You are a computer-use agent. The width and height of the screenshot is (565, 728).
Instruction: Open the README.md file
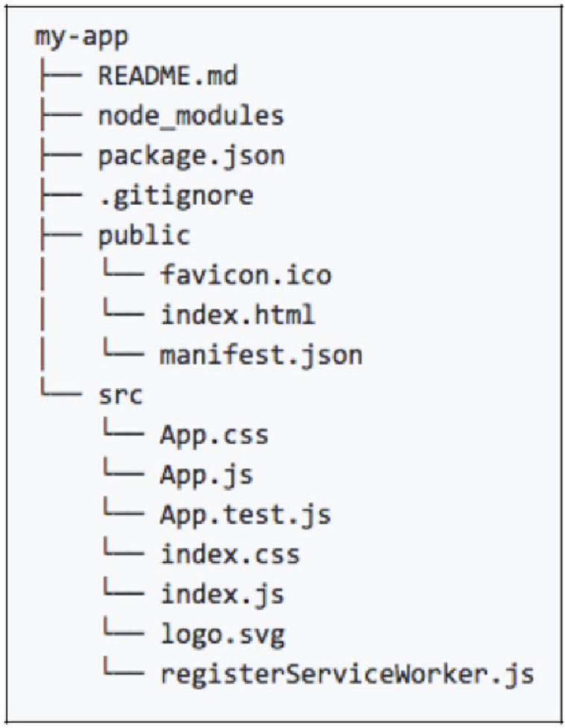(168, 75)
